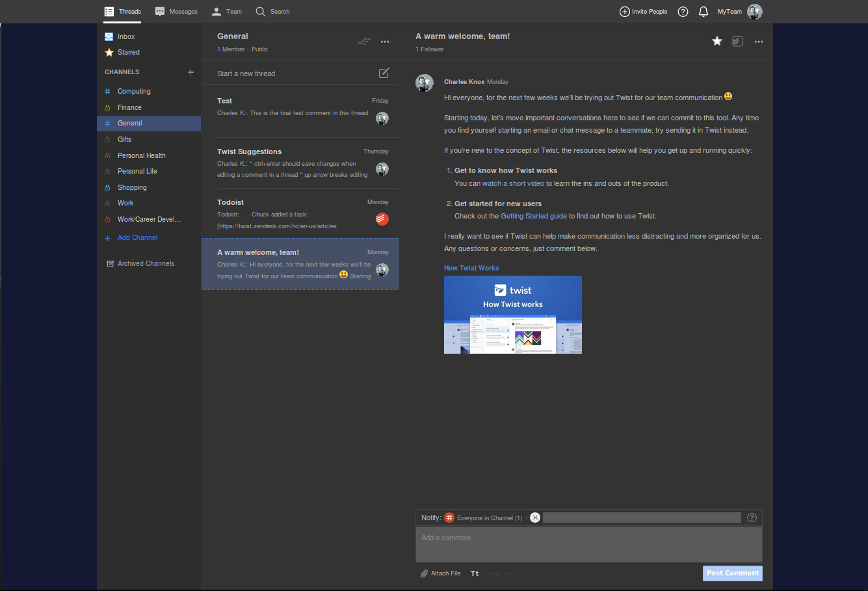Click the notify help question icon
The height and width of the screenshot is (591, 868).
752,518
